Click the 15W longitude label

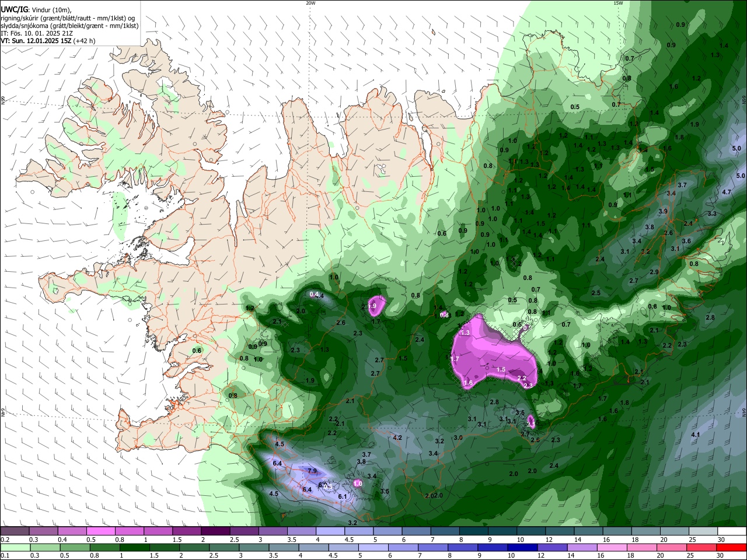click(618, 3)
